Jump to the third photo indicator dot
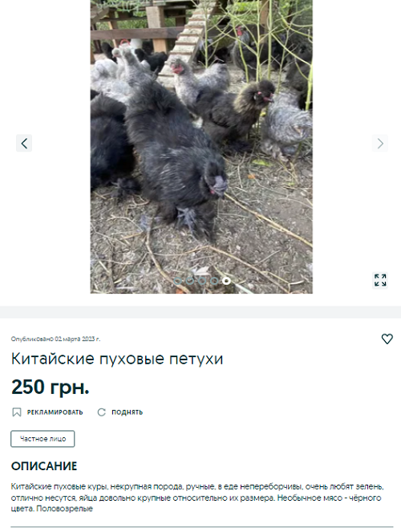This screenshot has height=532, width=401. click(202, 281)
